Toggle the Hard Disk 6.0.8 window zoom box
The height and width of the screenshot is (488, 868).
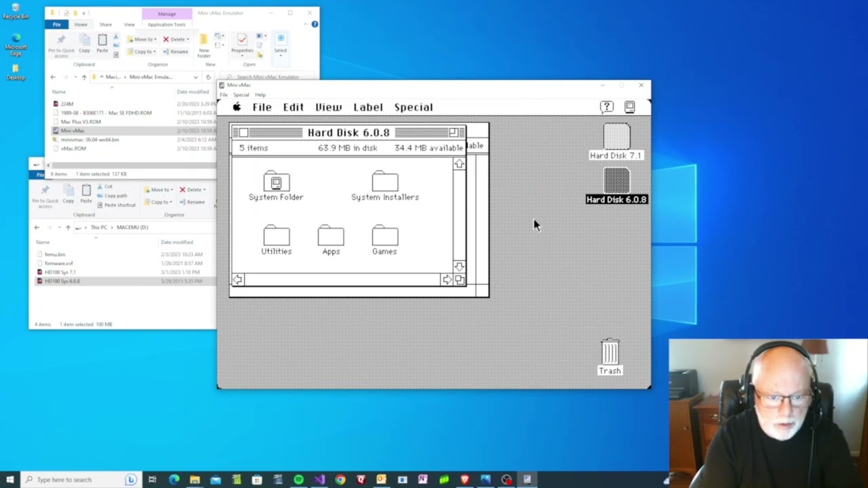tap(453, 132)
